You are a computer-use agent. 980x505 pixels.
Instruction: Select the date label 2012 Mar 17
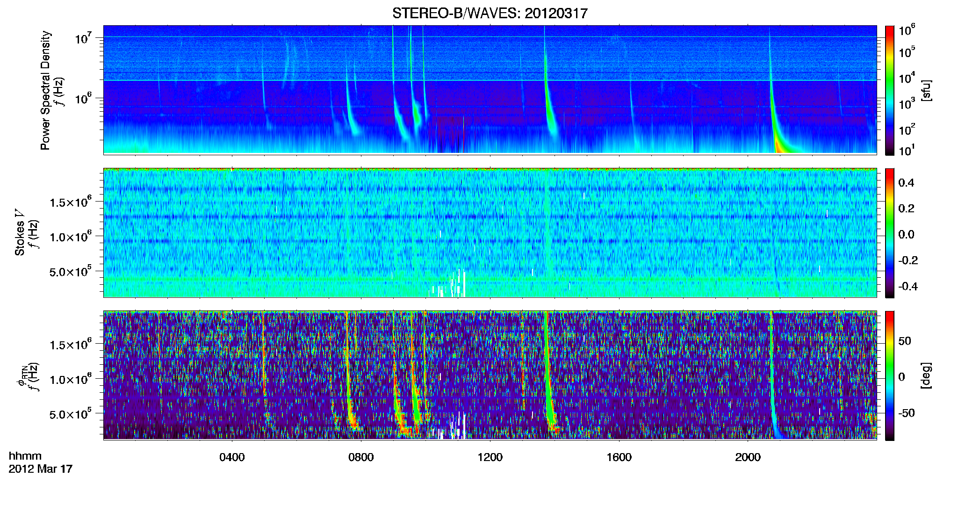pos(41,469)
